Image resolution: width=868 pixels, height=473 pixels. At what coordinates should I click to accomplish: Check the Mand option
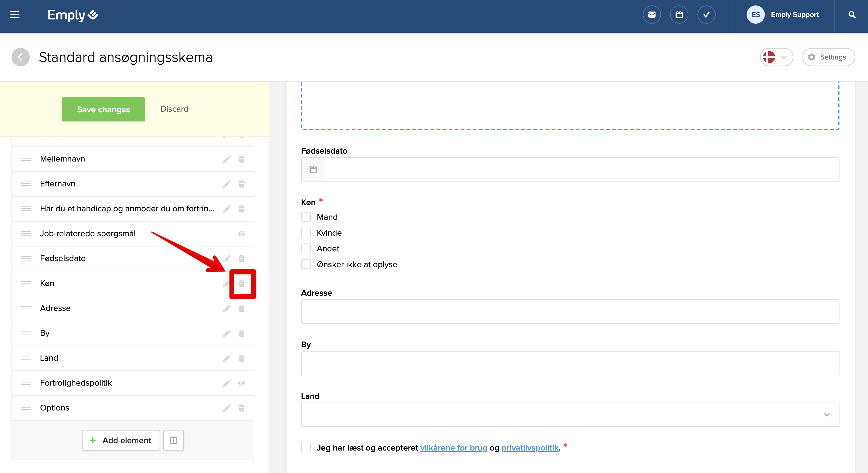click(306, 217)
